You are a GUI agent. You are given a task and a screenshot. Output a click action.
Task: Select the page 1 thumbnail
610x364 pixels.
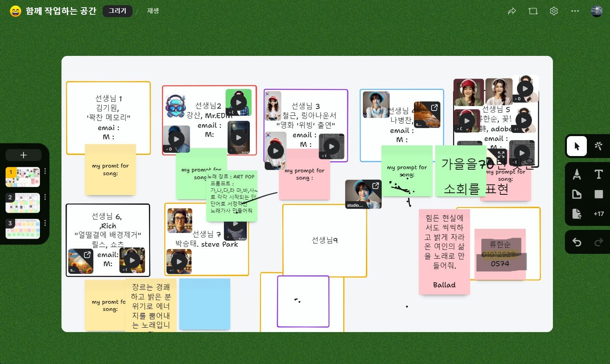(23, 177)
